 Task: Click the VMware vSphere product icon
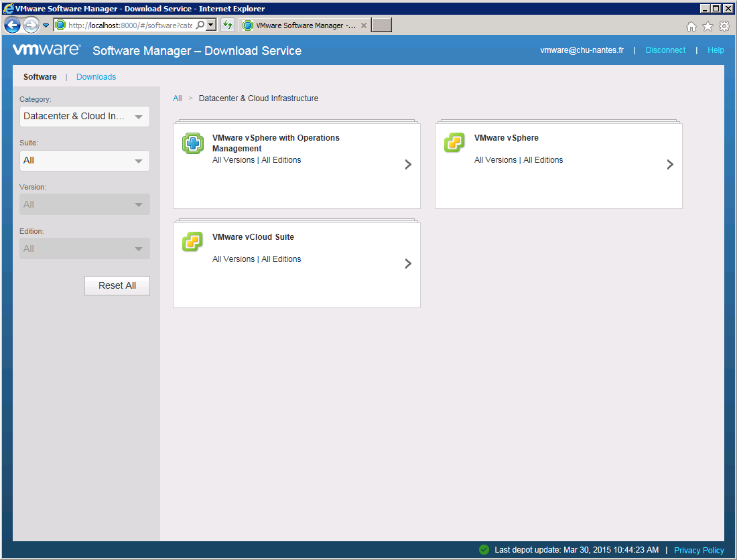point(454,143)
